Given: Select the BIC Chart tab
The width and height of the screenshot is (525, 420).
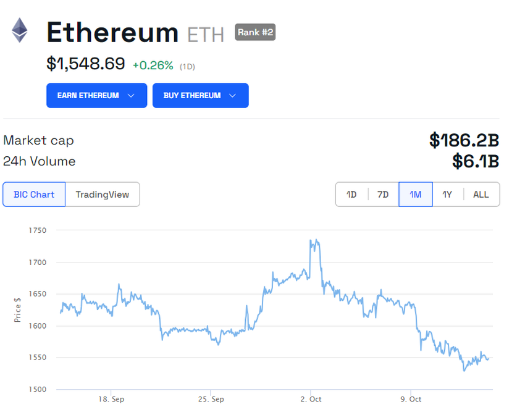Looking at the screenshot, I should coord(33,194).
